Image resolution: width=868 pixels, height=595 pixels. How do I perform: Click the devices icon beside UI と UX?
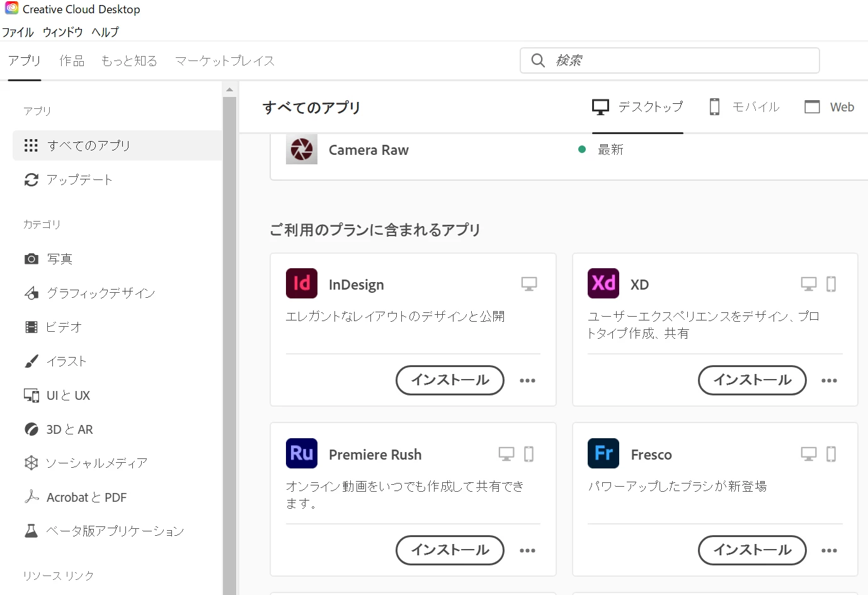(x=31, y=395)
